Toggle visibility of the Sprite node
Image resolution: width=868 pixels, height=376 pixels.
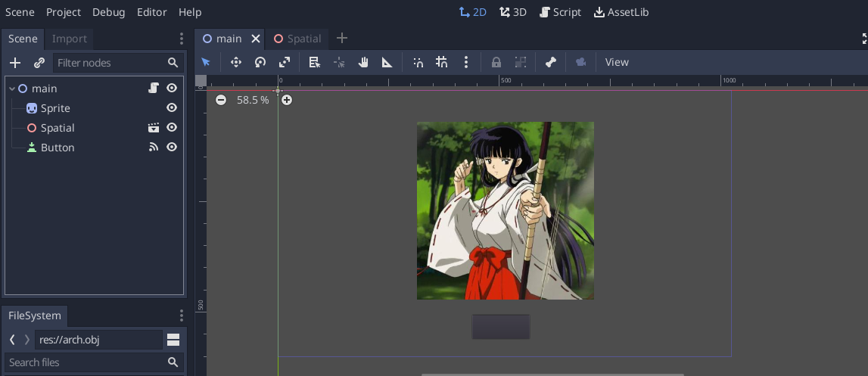172,107
